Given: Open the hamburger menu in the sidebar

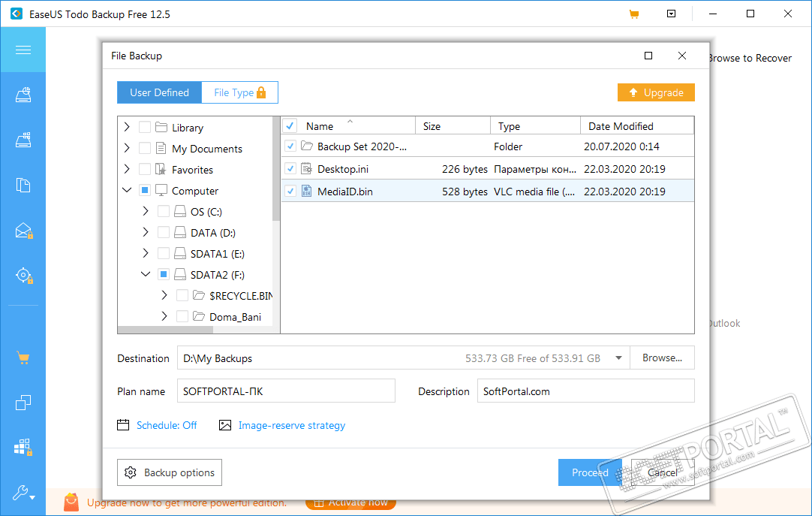Looking at the screenshot, I should click(23, 50).
